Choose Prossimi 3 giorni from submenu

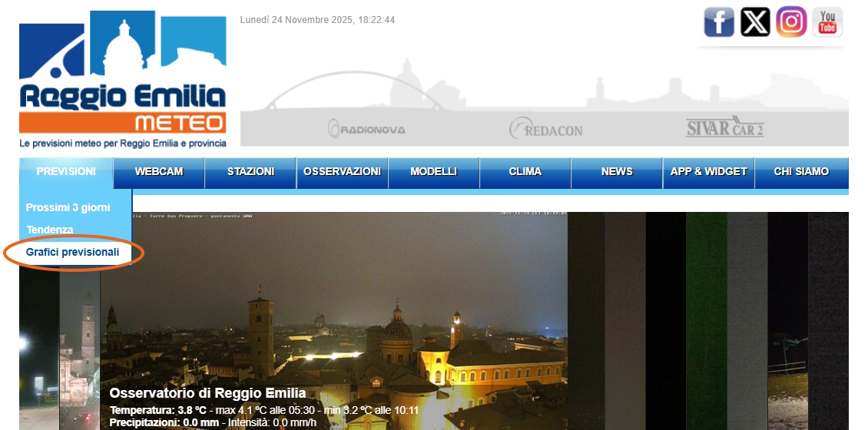point(68,208)
